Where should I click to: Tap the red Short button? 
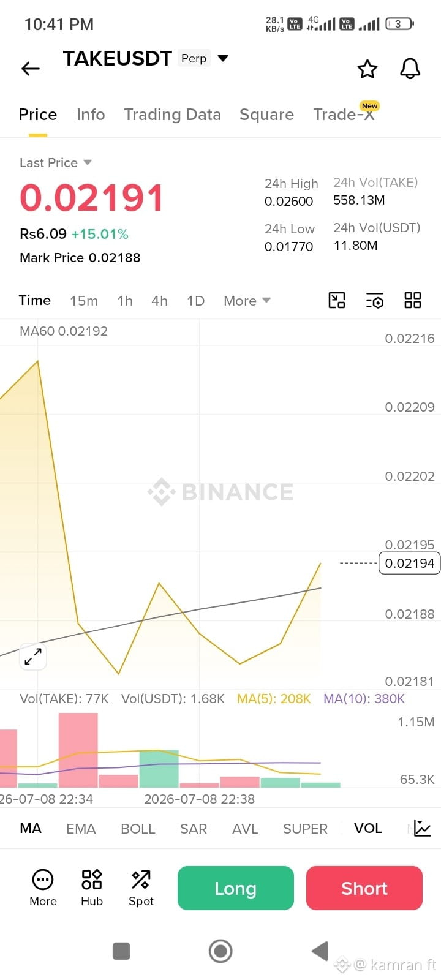pyautogui.click(x=364, y=888)
